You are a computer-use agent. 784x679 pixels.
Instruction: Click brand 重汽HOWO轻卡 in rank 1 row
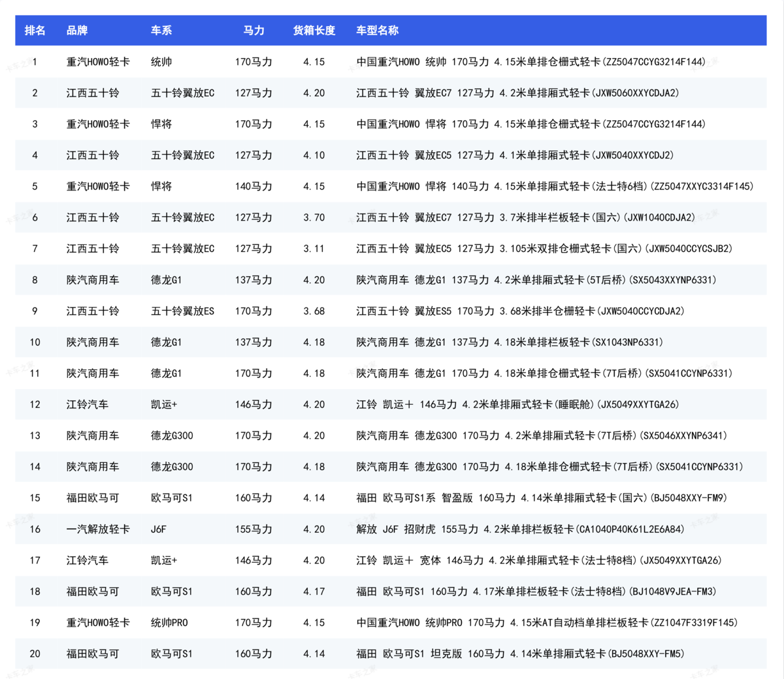pyautogui.click(x=98, y=62)
